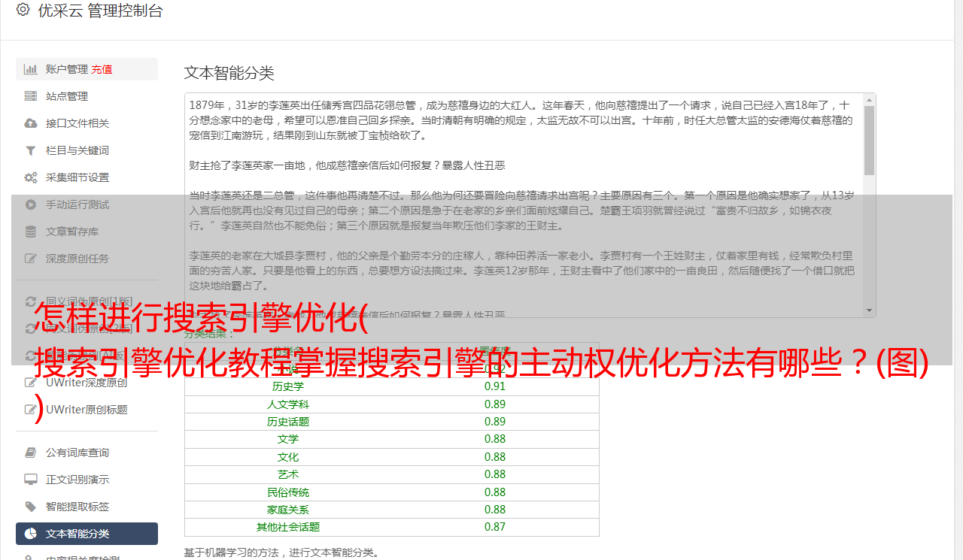Click the book icon for 公有词库查询
This screenshot has height=560, width=963.
(x=31, y=453)
